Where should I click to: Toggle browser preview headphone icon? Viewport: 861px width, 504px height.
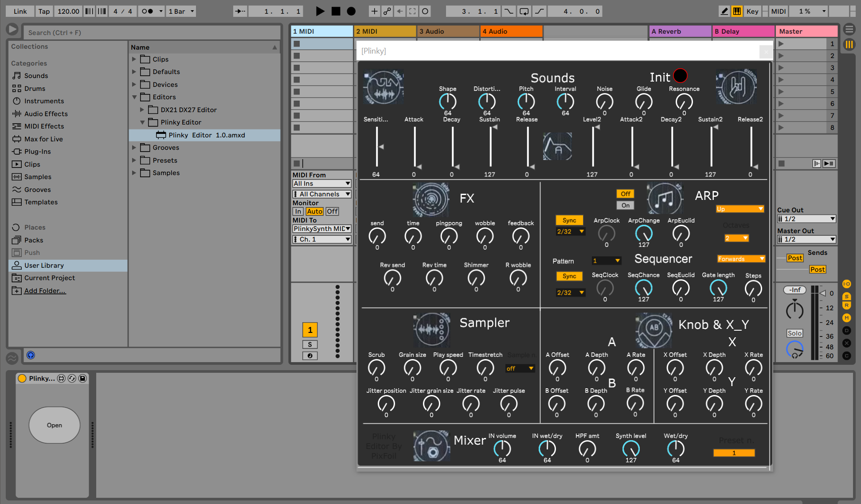31,355
